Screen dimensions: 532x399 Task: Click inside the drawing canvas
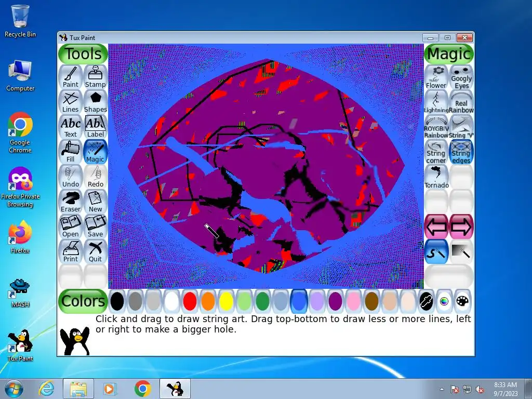[x=266, y=166]
